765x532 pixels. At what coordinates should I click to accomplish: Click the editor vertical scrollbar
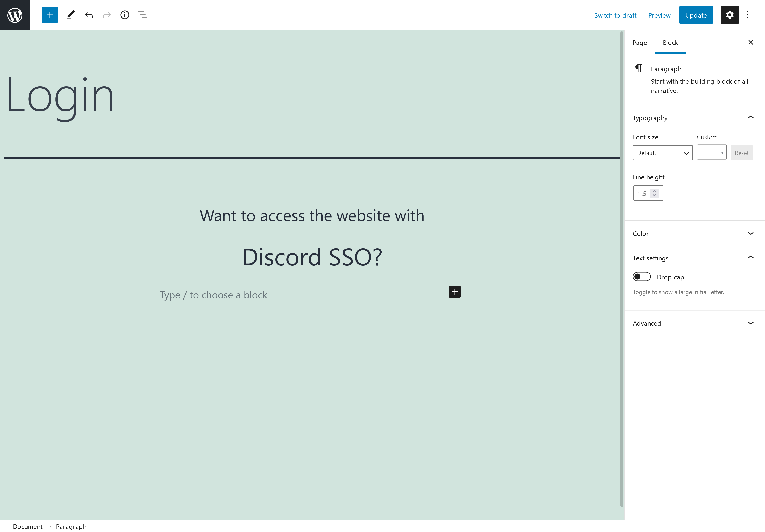coord(621,269)
